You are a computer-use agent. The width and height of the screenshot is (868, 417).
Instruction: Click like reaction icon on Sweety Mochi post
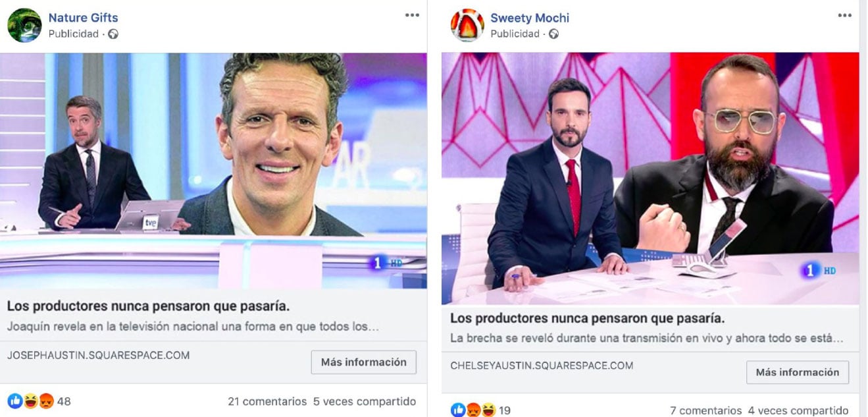[x=458, y=410]
